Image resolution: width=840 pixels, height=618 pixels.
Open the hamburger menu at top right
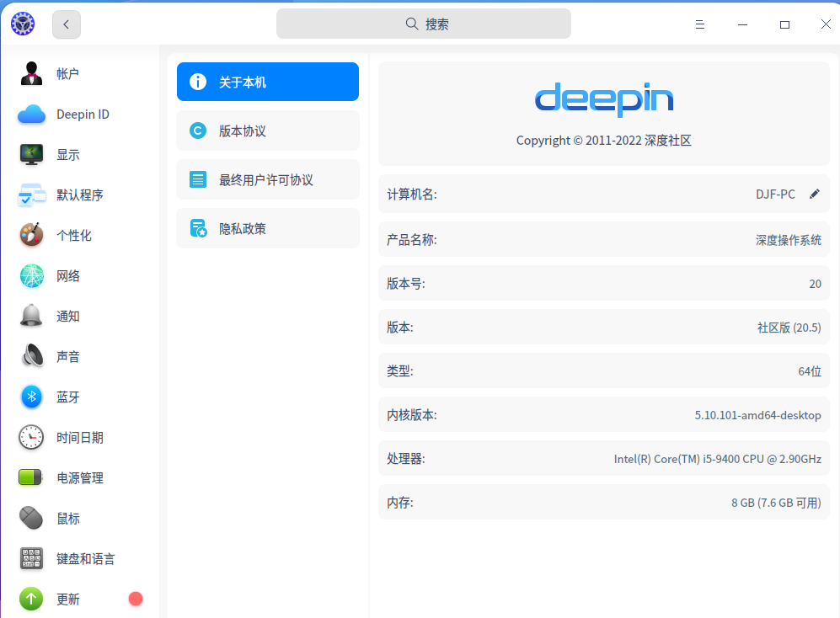(699, 24)
